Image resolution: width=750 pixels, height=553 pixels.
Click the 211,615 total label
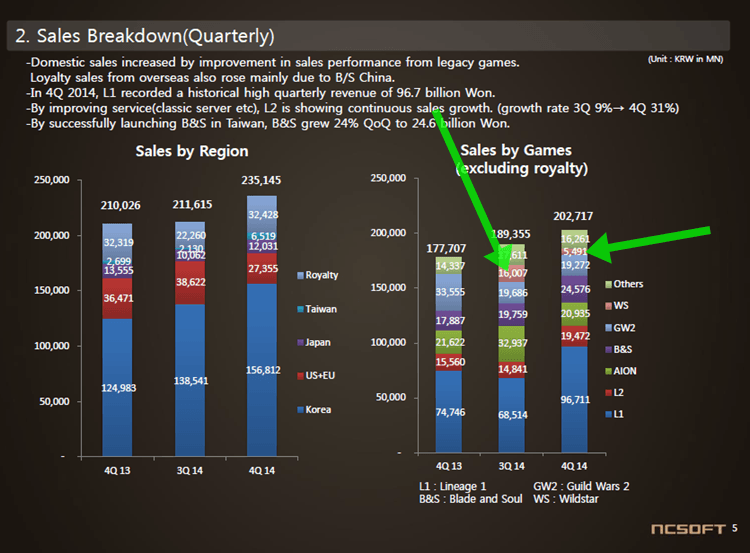coord(192,204)
